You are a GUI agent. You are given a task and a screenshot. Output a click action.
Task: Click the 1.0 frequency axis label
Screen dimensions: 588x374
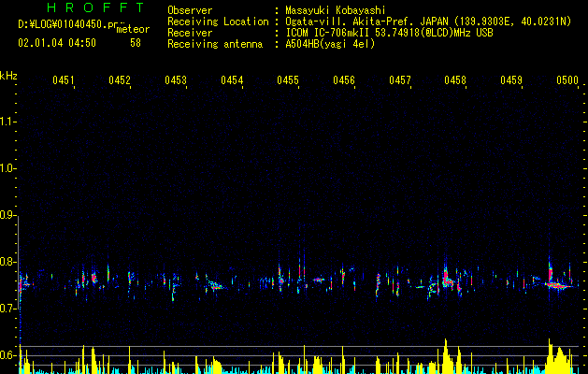(x=7, y=169)
